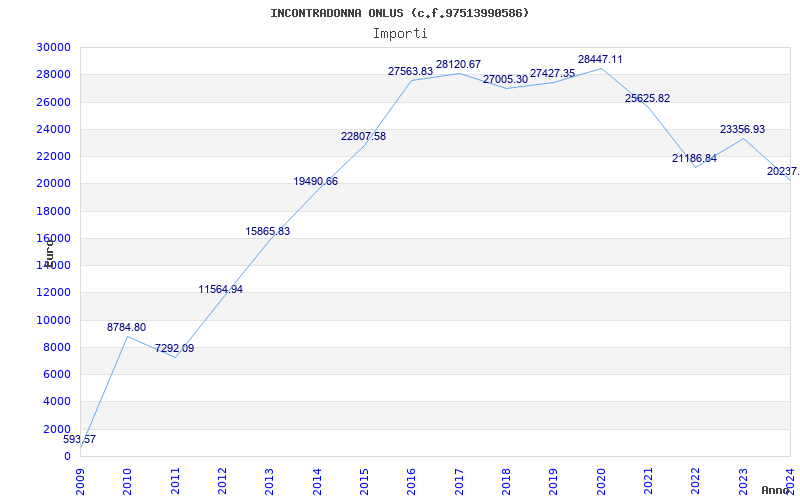Click the 19490.66 data label
The width and height of the screenshot is (800, 500).
pos(315,182)
